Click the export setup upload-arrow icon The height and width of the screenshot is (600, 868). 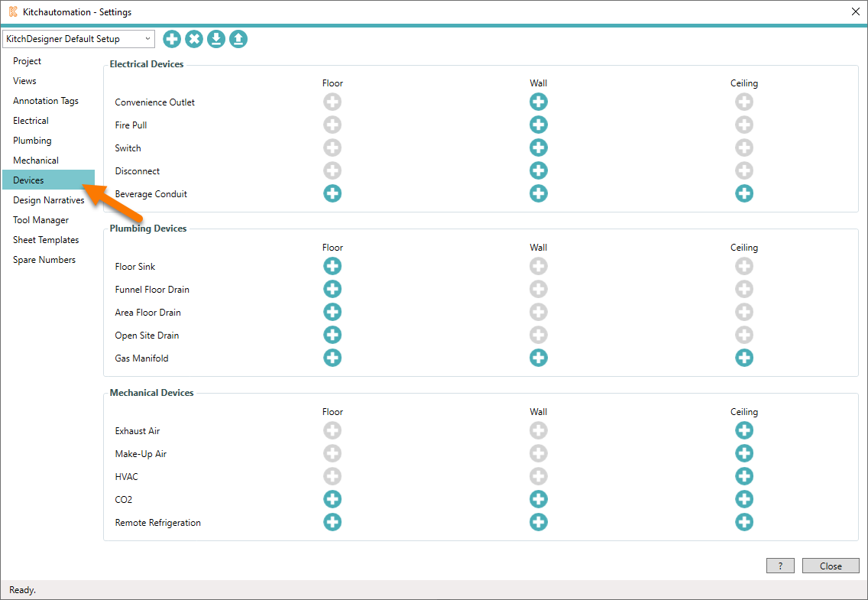click(238, 39)
